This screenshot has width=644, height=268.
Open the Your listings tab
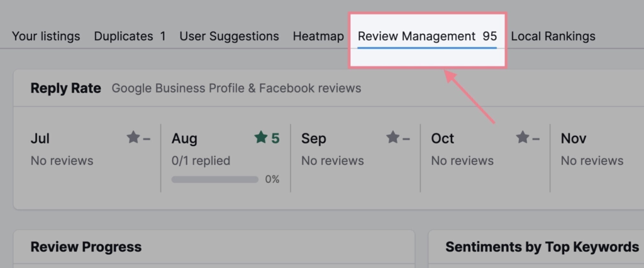[x=46, y=36]
